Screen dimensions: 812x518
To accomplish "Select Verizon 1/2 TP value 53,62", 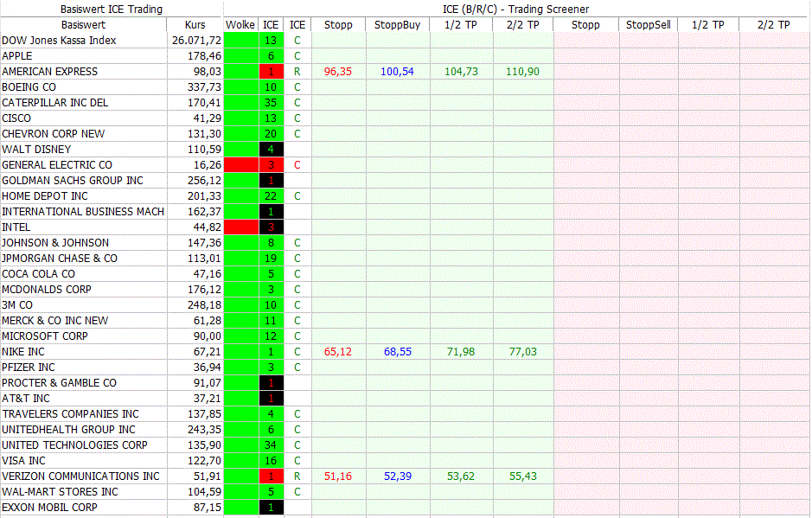I will (x=461, y=476).
